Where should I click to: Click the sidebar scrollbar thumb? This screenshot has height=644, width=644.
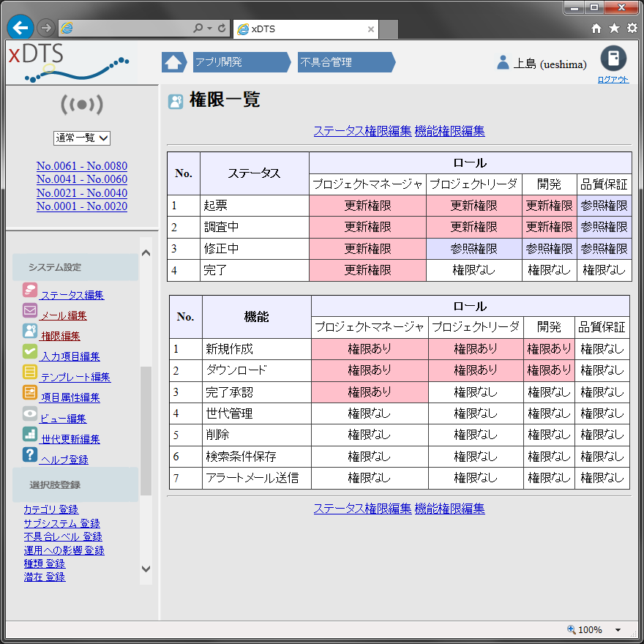[x=146, y=431]
